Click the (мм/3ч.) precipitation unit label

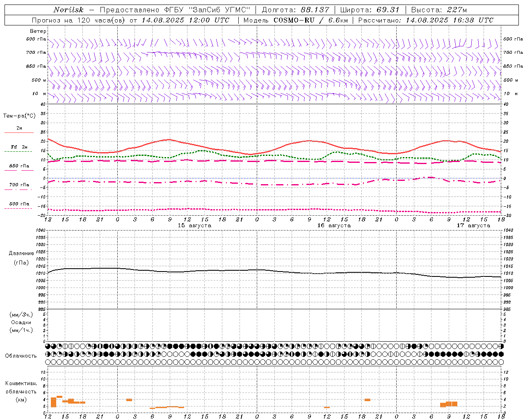[x=21, y=315]
